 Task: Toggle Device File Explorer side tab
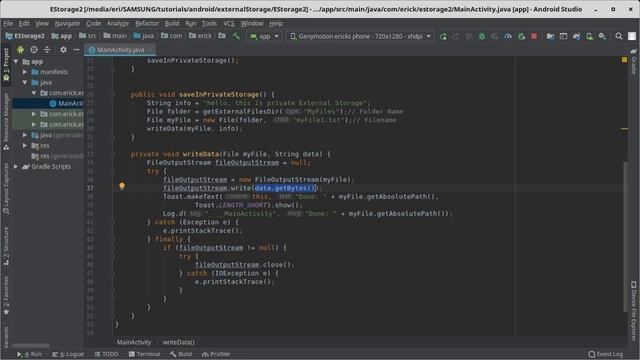(633, 311)
